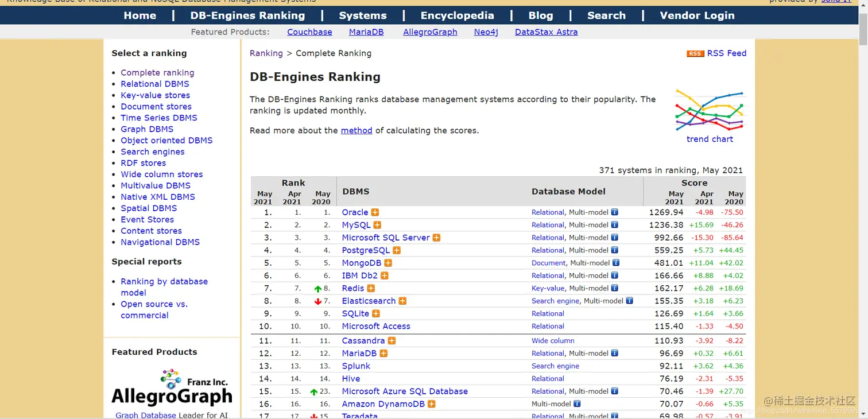The height and width of the screenshot is (419, 868).
Task: Select RDF stores ranking
Action: point(144,163)
